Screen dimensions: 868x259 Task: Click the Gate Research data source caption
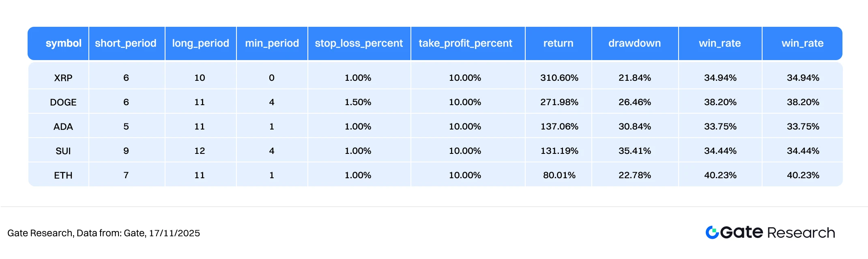(x=103, y=233)
